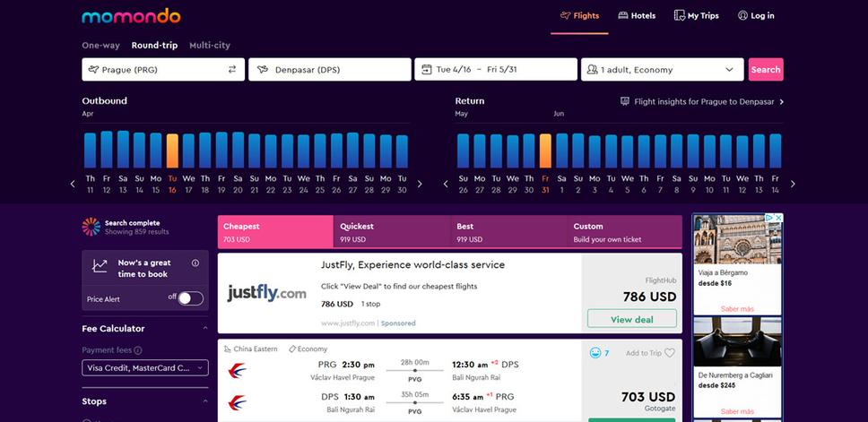
Task: Click the info icon beside great time to book
Action: tap(195, 263)
